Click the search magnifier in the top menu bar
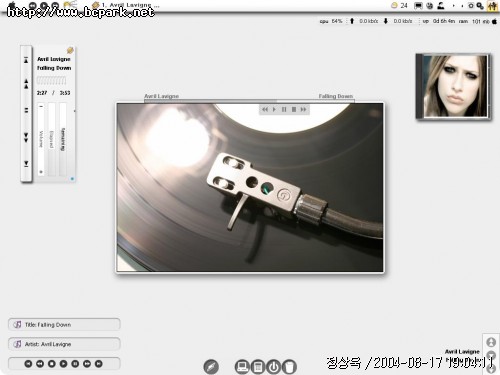 tap(480, 5)
